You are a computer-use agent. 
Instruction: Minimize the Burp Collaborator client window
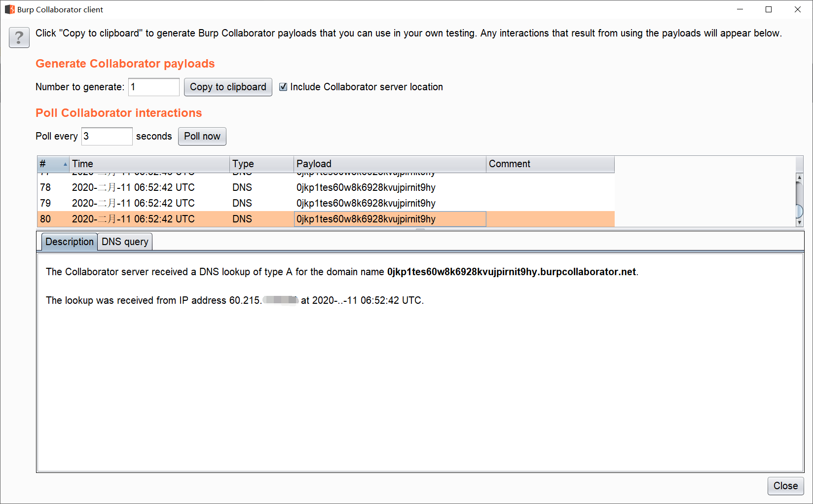click(x=740, y=9)
